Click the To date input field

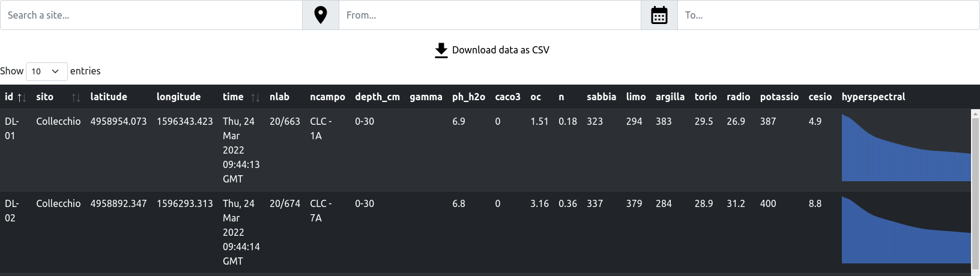[828, 15]
